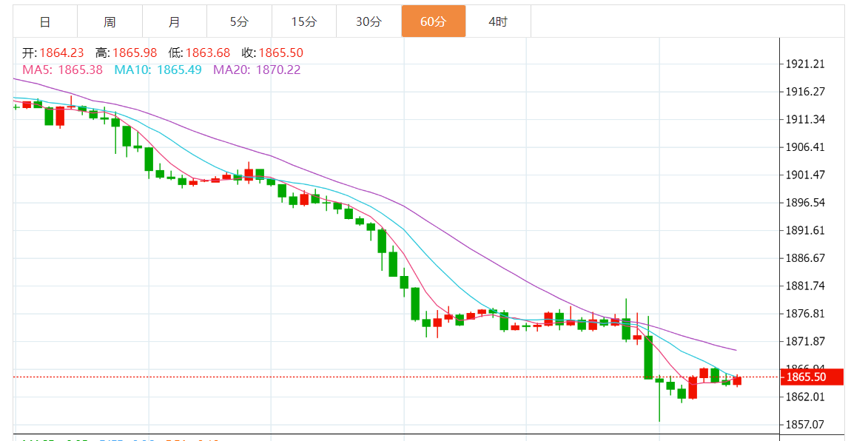The image size is (868, 441).
Task: Click the 1857.07 price axis label
Action: pyautogui.click(x=805, y=425)
